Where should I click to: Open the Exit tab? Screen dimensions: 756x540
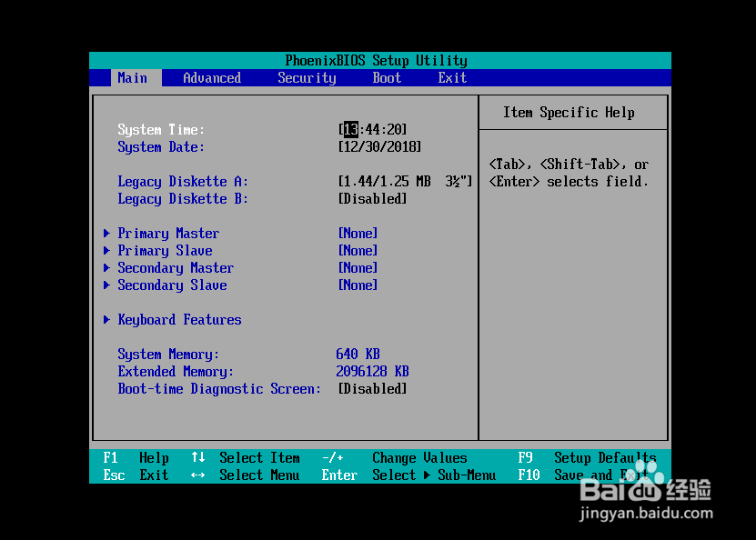coord(452,78)
